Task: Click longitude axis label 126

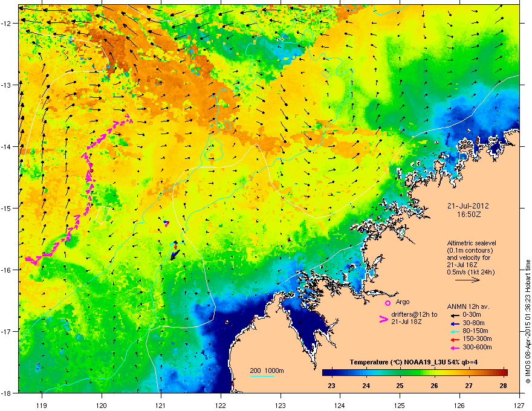Action: click(459, 405)
